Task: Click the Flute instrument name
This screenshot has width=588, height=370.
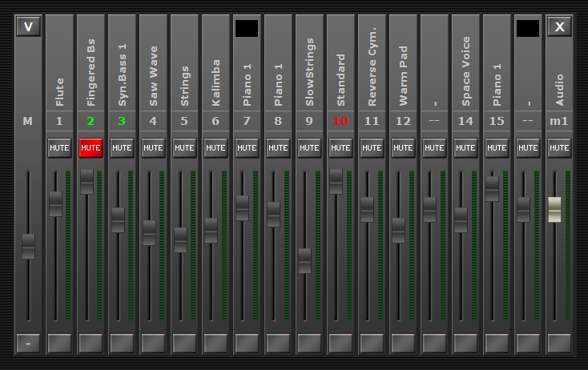Action: (x=59, y=92)
